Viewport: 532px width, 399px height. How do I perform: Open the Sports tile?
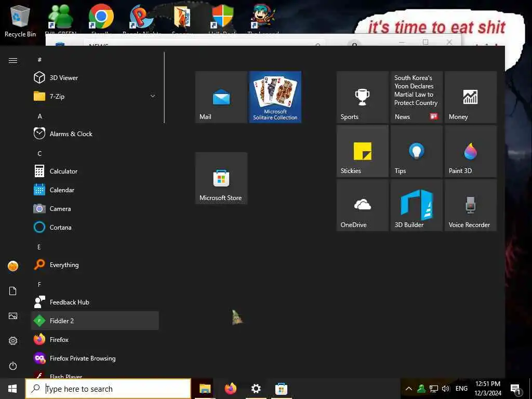click(362, 97)
